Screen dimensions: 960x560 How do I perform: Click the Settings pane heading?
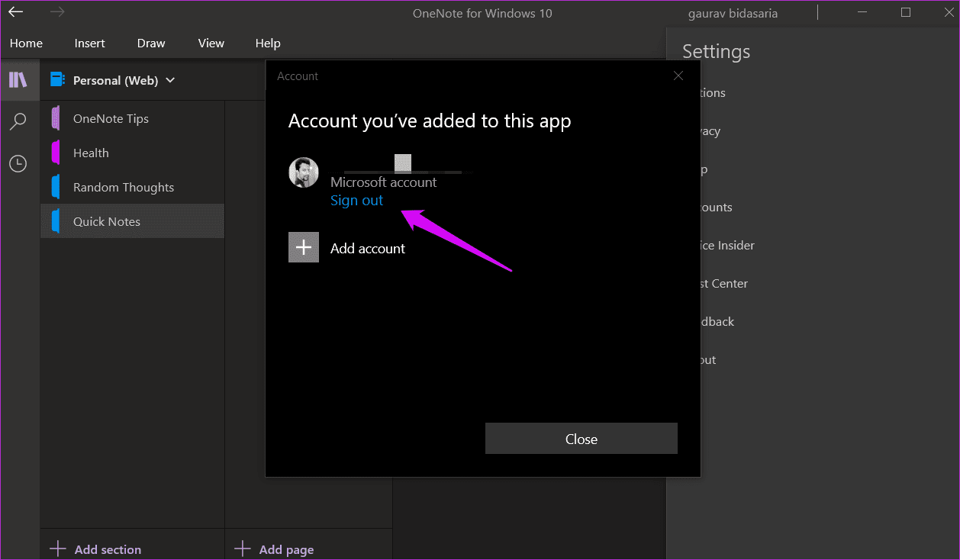pos(716,51)
